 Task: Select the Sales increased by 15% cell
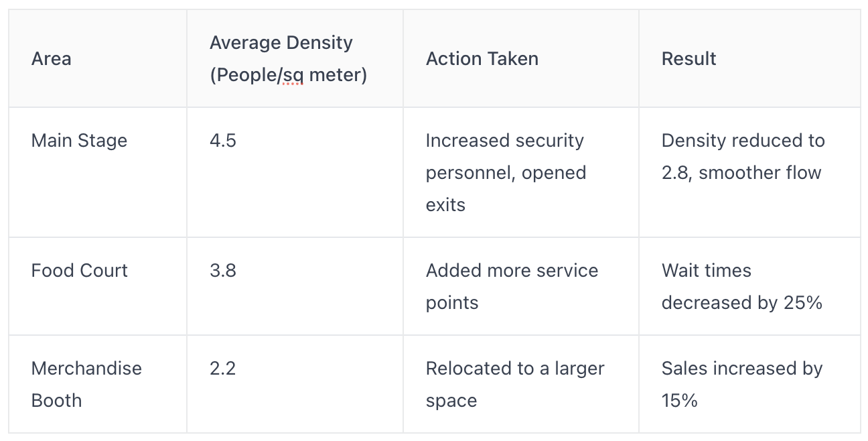pyautogui.click(x=749, y=384)
